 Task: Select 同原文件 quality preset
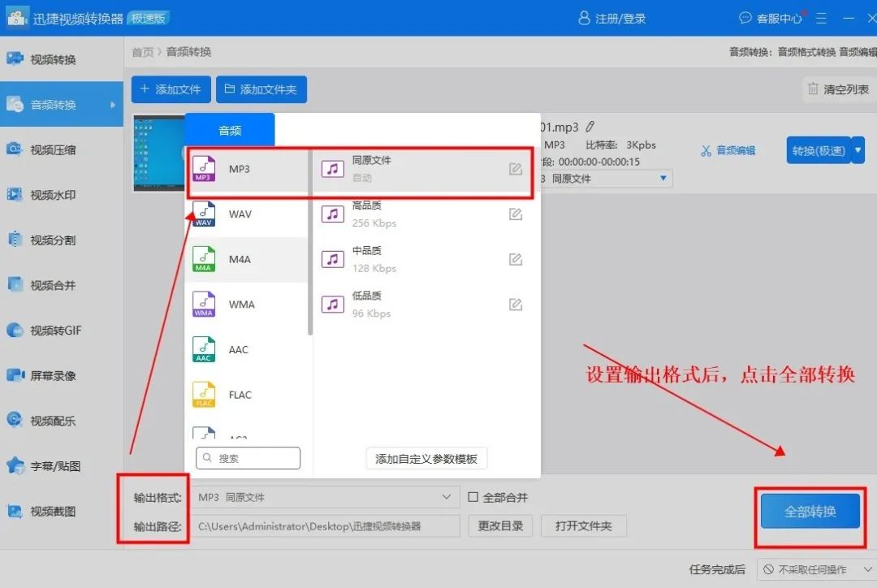pos(422,169)
